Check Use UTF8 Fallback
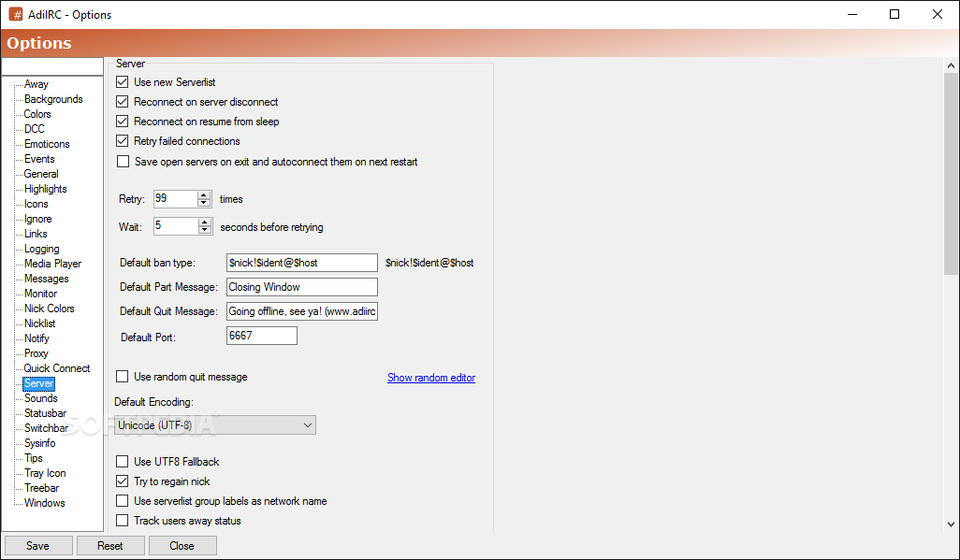Image resolution: width=960 pixels, height=560 pixels. click(123, 462)
